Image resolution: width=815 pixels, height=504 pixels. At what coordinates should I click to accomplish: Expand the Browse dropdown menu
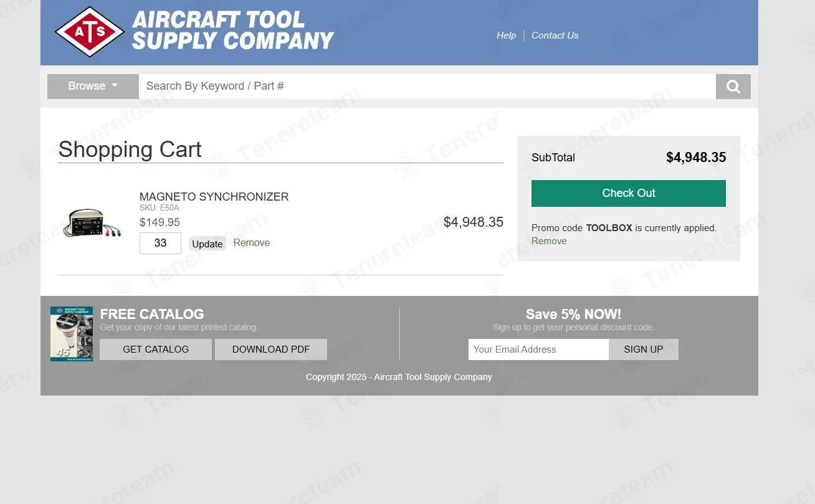93,87
